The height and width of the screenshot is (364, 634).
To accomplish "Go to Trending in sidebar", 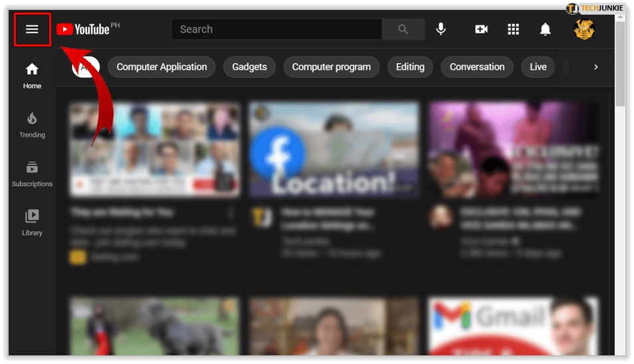I will (32, 125).
